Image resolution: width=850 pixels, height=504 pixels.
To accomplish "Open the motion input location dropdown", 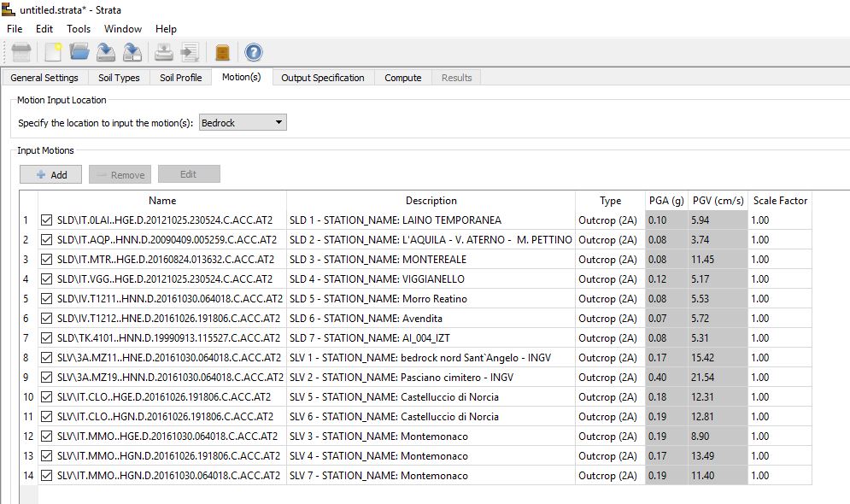I will coord(243,123).
